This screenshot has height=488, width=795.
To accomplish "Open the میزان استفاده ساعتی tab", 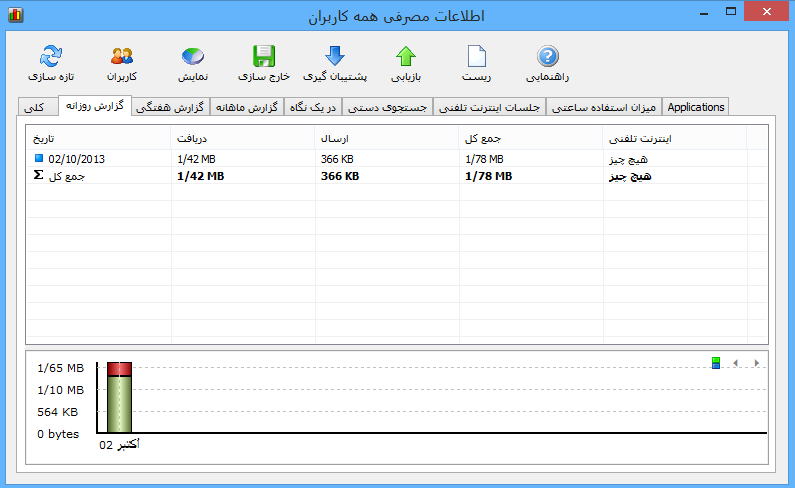I will tap(604, 107).
